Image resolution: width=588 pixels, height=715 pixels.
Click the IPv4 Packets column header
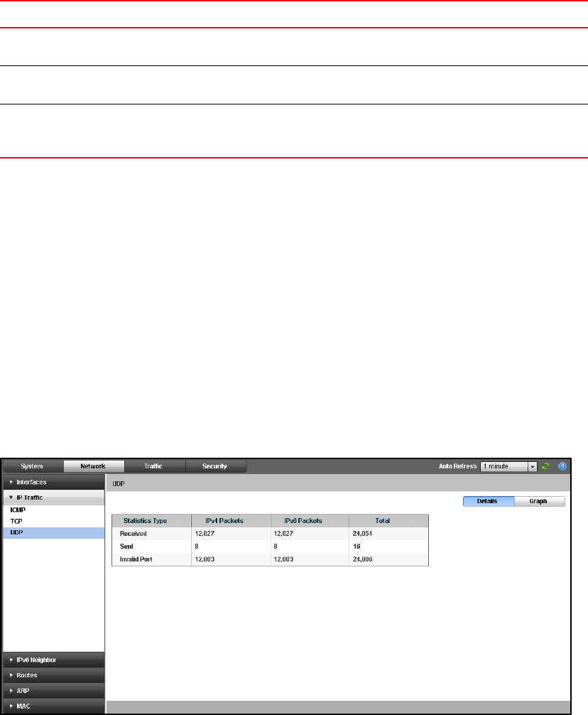tap(231, 521)
